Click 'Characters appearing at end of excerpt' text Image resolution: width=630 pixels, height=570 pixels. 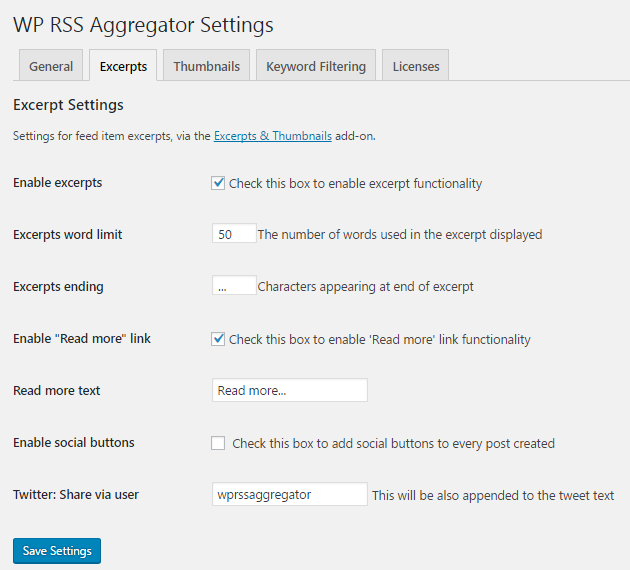366,286
